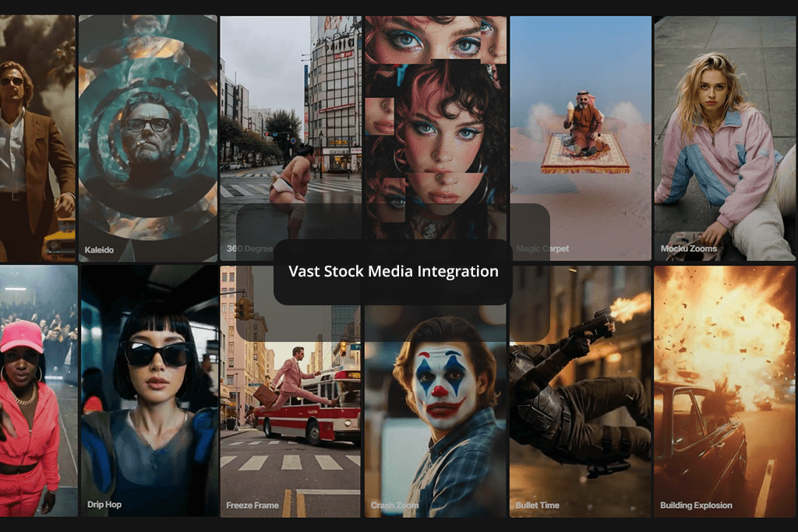Click the Bullet Time label text

[x=537, y=505]
